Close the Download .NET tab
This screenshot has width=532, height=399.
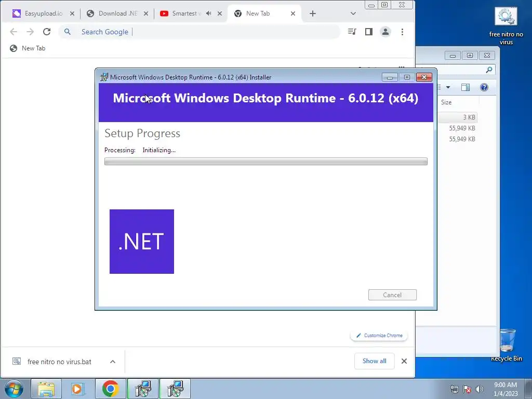click(146, 14)
